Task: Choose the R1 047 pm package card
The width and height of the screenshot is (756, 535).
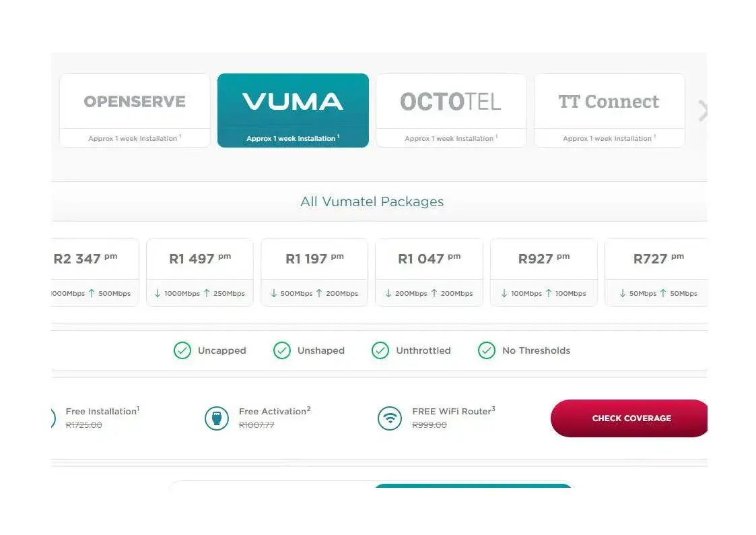Action: 429,272
